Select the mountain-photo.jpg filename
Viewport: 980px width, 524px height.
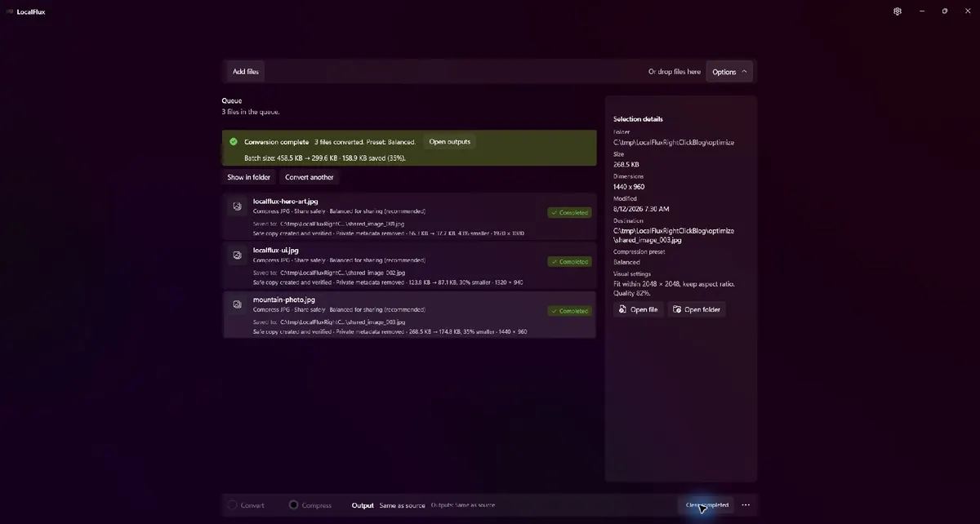[284, 300]
